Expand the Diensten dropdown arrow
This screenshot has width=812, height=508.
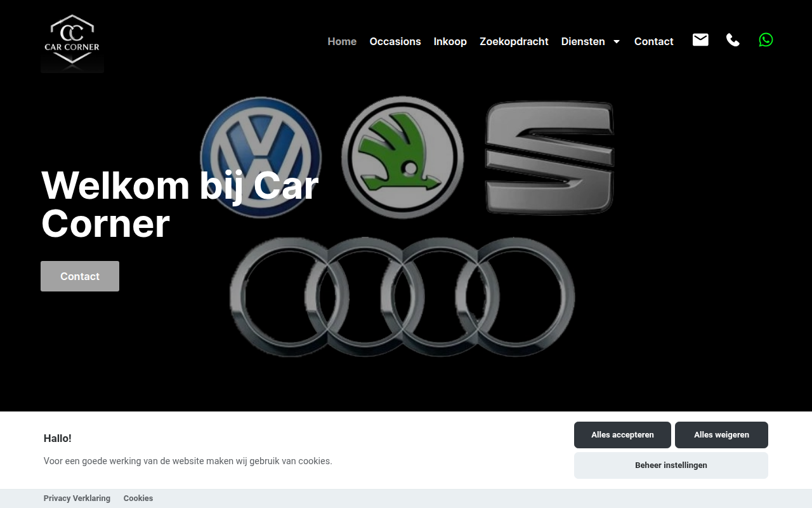616,41
